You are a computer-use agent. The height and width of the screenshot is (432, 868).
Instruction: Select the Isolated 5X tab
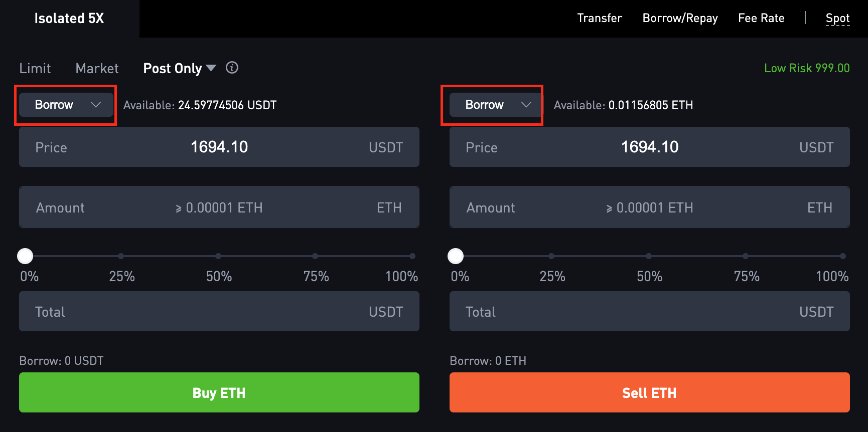69,19
